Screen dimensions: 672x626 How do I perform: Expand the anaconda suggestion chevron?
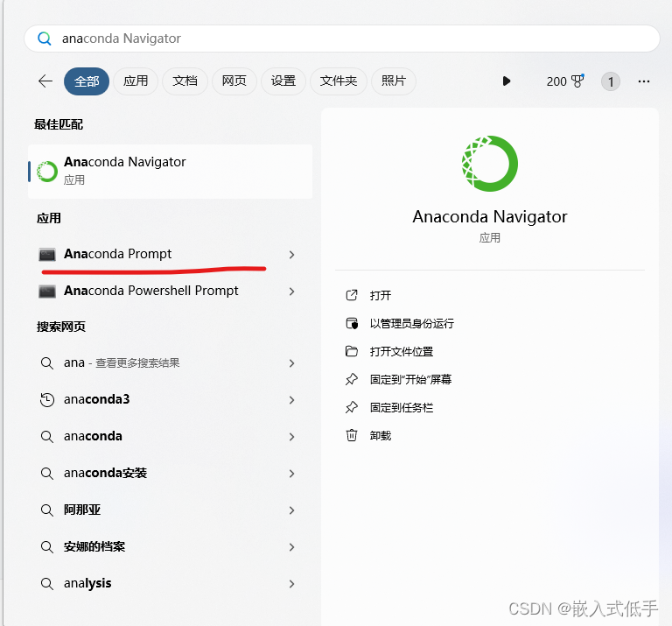tap(292, 437)
